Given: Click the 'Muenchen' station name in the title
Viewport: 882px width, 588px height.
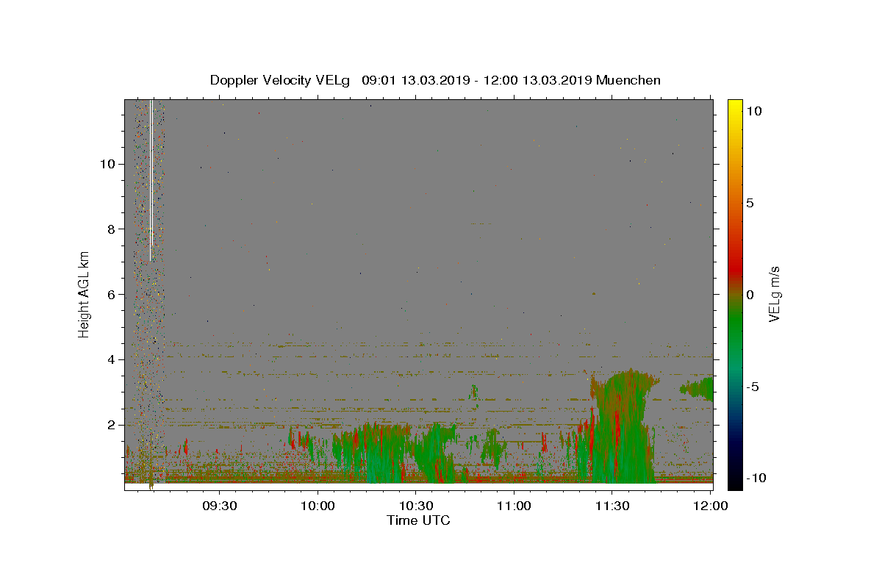Looking at the screenshot, I should 628,80.
